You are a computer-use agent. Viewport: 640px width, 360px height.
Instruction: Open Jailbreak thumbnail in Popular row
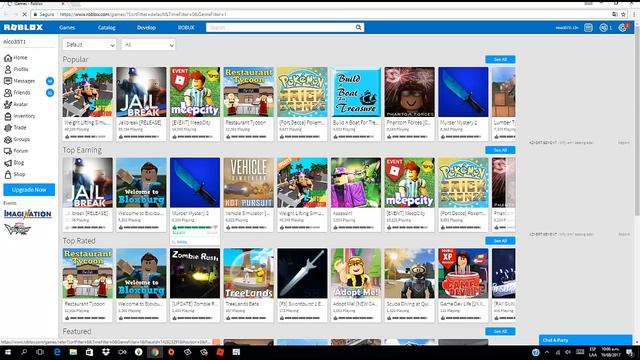pyautogui.click(x=141, y=92)
